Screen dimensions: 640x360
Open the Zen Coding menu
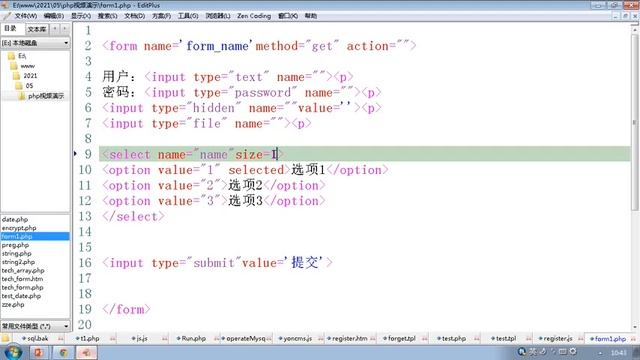[x=254, y=16]
